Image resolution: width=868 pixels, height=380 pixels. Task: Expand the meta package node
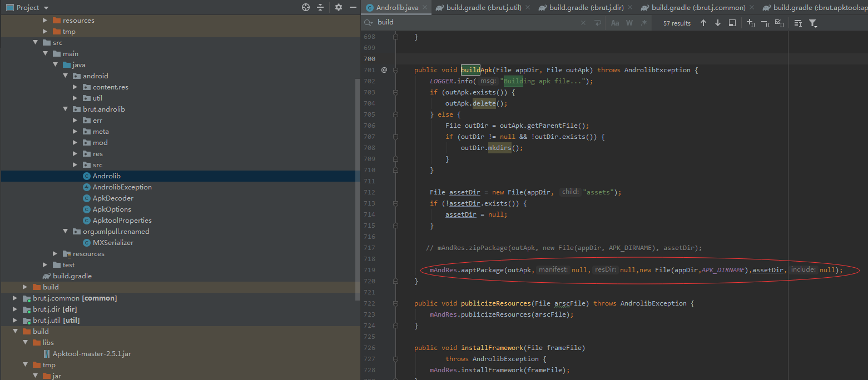pos(75,132)
